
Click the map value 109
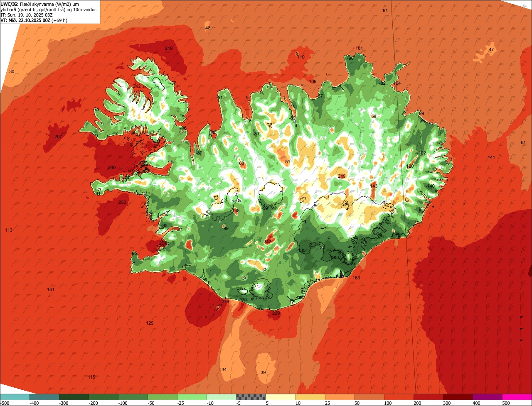313,81
